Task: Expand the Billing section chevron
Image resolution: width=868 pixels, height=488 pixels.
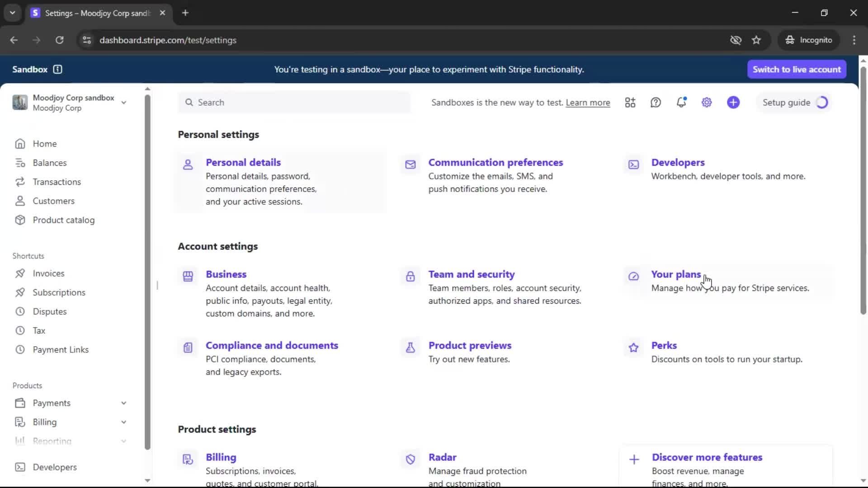Action: [x=123, y=422]
